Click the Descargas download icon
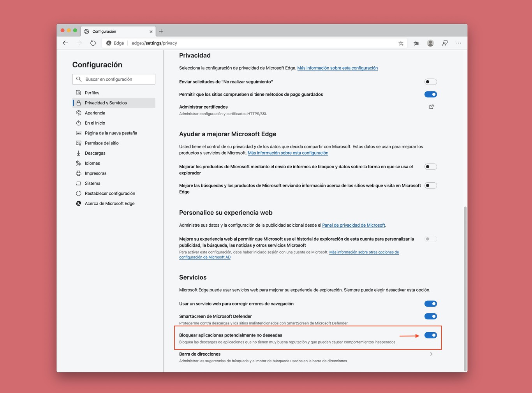Image resolution: width=532 pixels, height=393 pixels. (x=79, y=153)
